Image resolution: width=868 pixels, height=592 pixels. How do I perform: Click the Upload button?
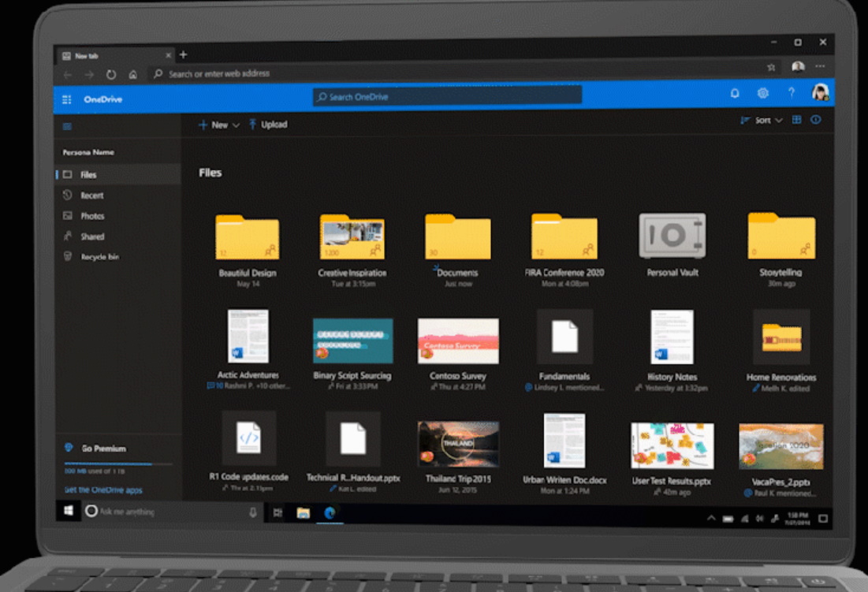tap(268, 125)
